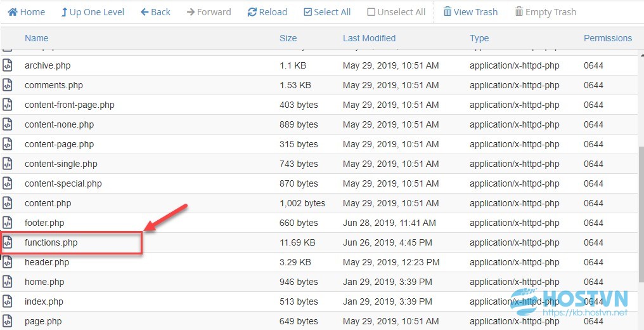Reload the file listing
This screenshot has height=330, width=644.
coord(267,12)
